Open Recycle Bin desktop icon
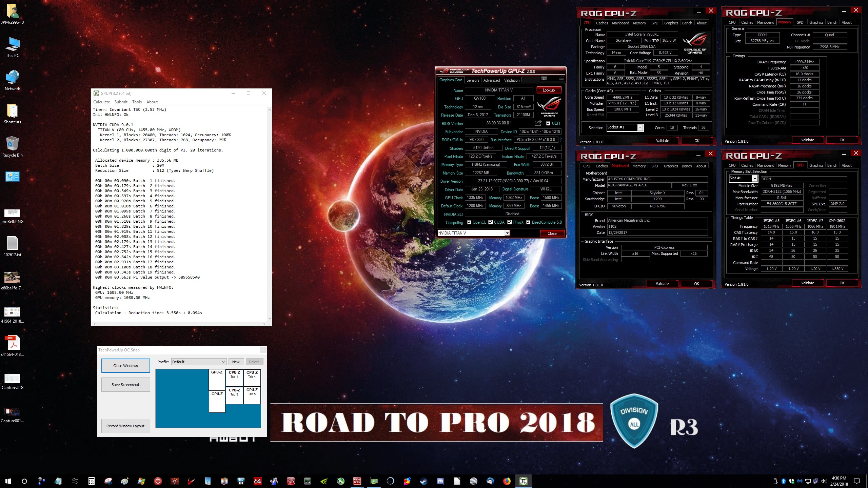The height and width of the screenshot is (488, 868). (x=12, y=147)
